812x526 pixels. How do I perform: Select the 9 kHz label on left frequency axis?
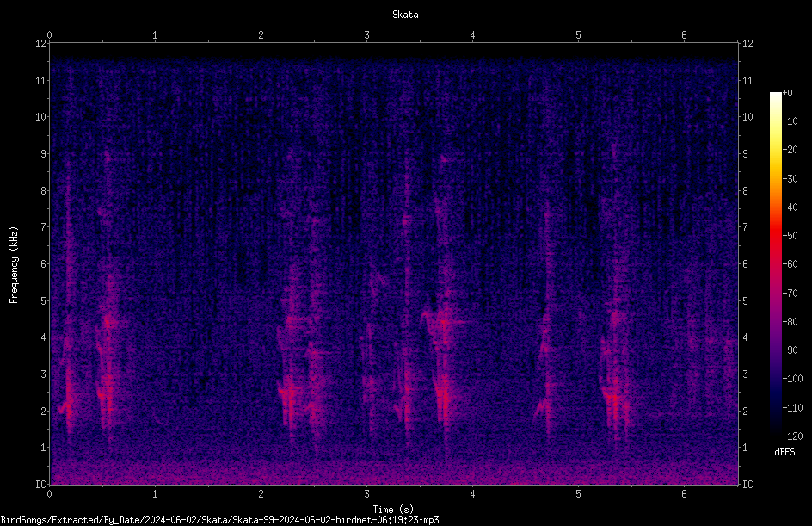point(42,153)
